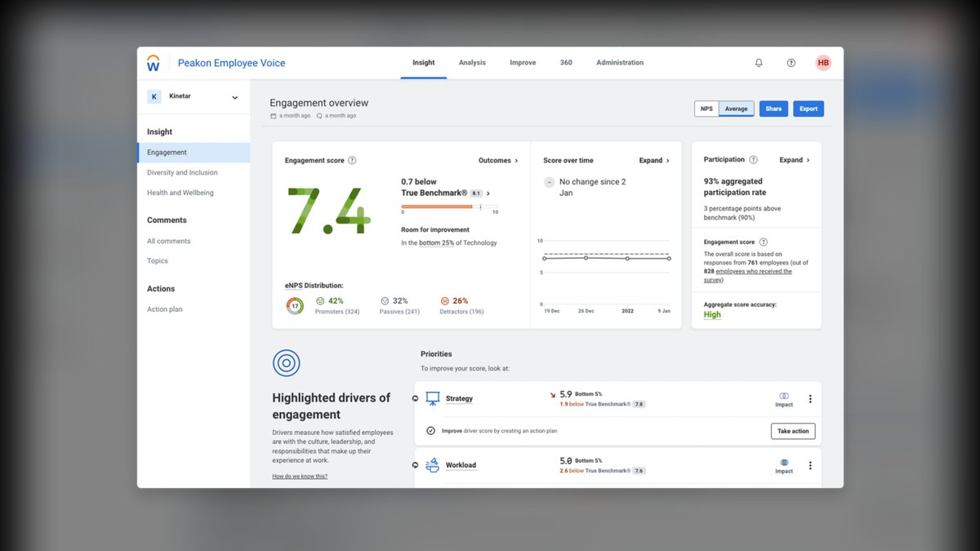Click the Impact icon on the Workload row
This screenshot has width=980, height=551.
click(x=784, y=462)
